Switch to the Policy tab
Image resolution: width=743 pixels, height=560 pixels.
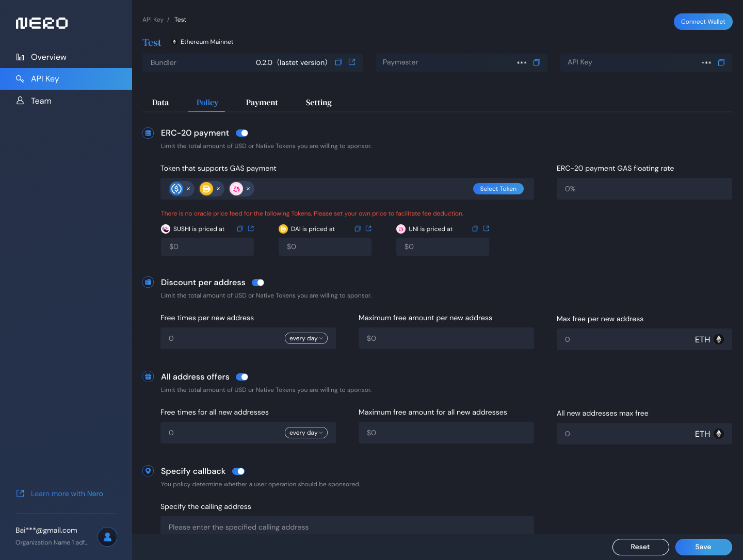point(207,103)
